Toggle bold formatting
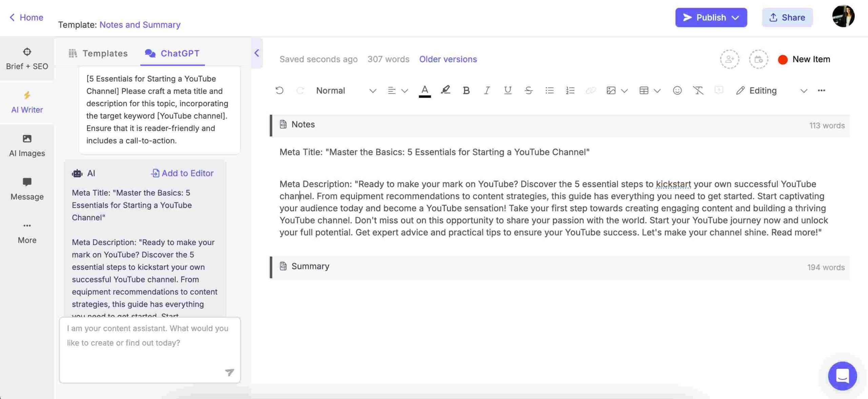 point(466,91)
